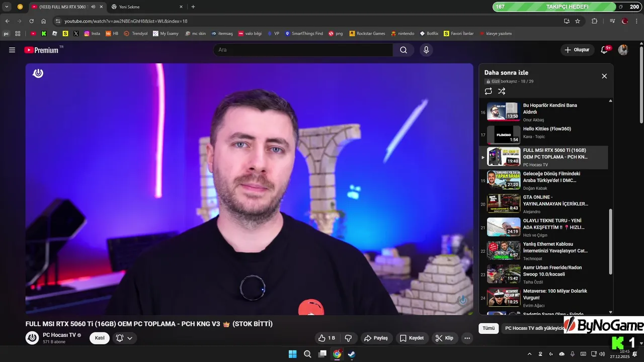
Task: Mute the YouTube tab via speaker icon
Action: click(93, 7)
